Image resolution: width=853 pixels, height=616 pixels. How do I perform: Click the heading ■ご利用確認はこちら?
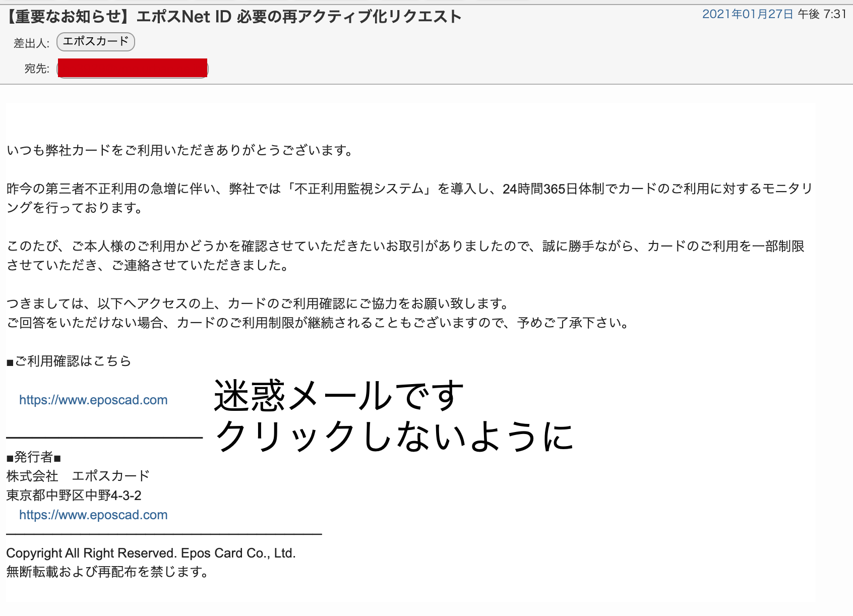pos(69,361)
